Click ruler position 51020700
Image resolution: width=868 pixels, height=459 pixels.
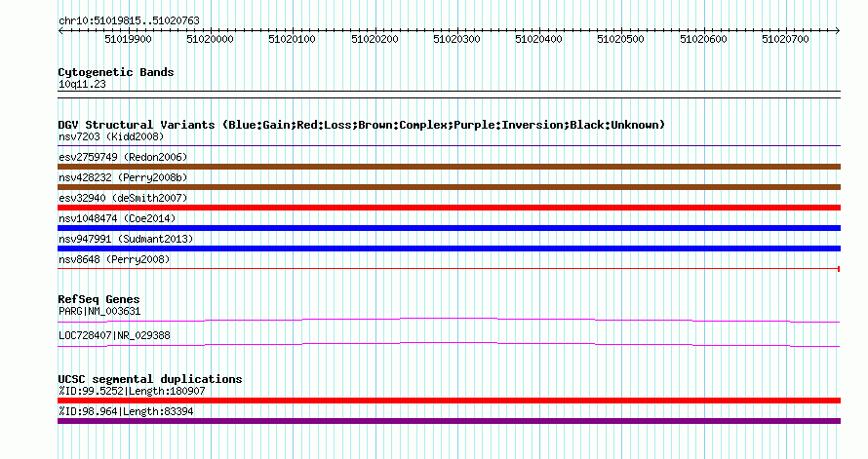[785, 39]
